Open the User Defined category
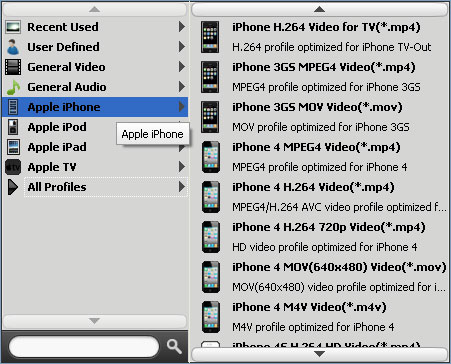The image size is (451, 364). point(95,47)
